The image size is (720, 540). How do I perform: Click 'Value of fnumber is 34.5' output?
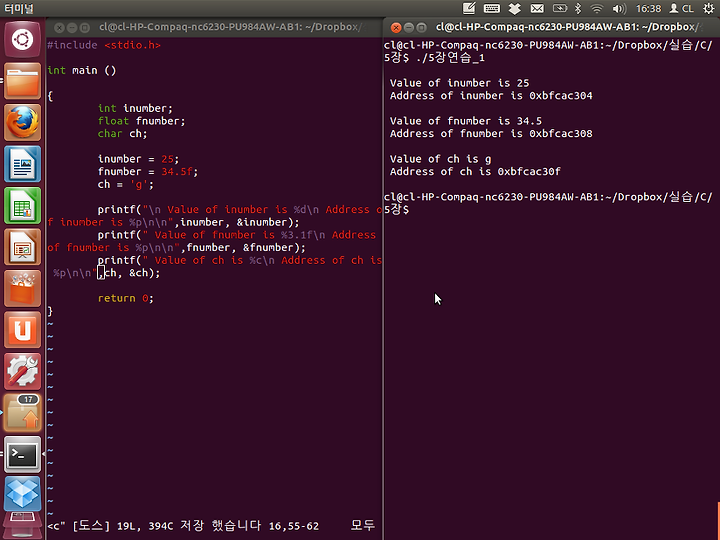click(466, 121)
